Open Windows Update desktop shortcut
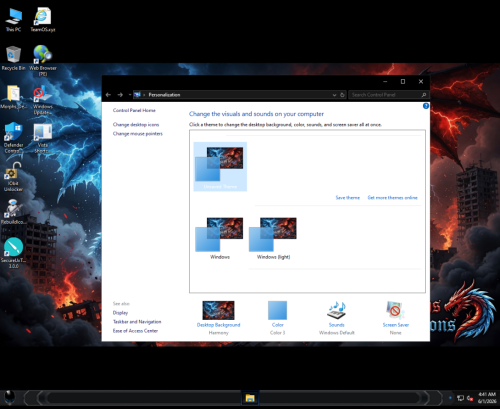 (x=43, y=99)
